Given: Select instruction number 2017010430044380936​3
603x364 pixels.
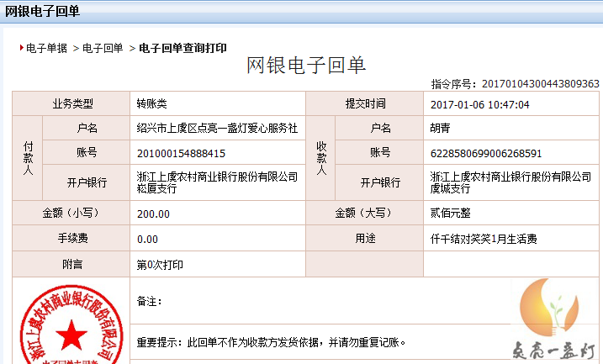Looking at the screenshot, I should click(540, 84).
